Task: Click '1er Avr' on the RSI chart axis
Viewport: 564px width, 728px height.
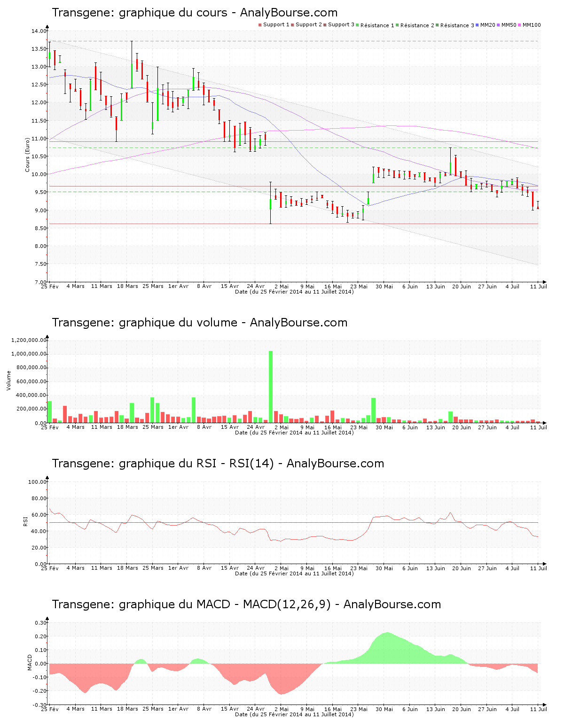Action: pos(178,568)
